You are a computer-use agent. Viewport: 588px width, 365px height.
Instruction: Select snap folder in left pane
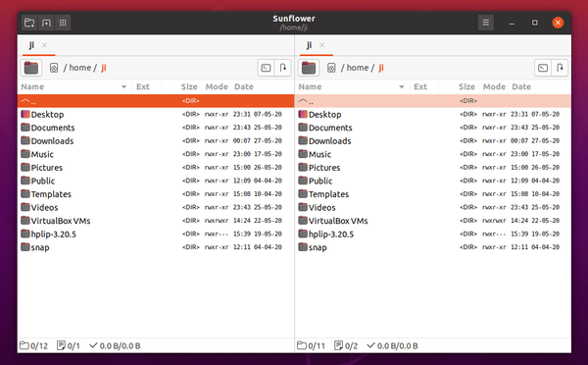coord(156,248)
